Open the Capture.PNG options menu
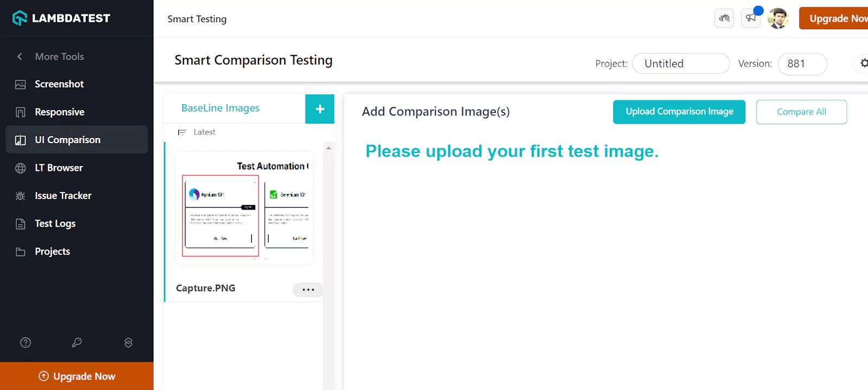Image resolution: width=868 pixels, height=390 pixels. [x=307, y=290]
